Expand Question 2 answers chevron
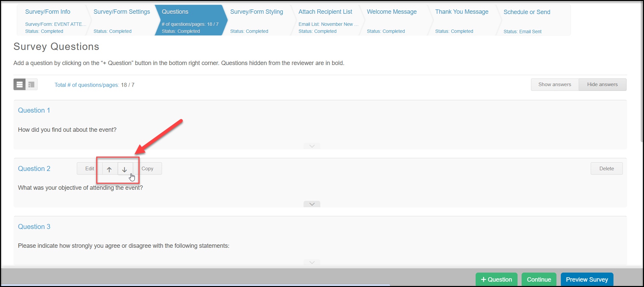This screenshot has width=644, height=287. (x=312, y=204)
